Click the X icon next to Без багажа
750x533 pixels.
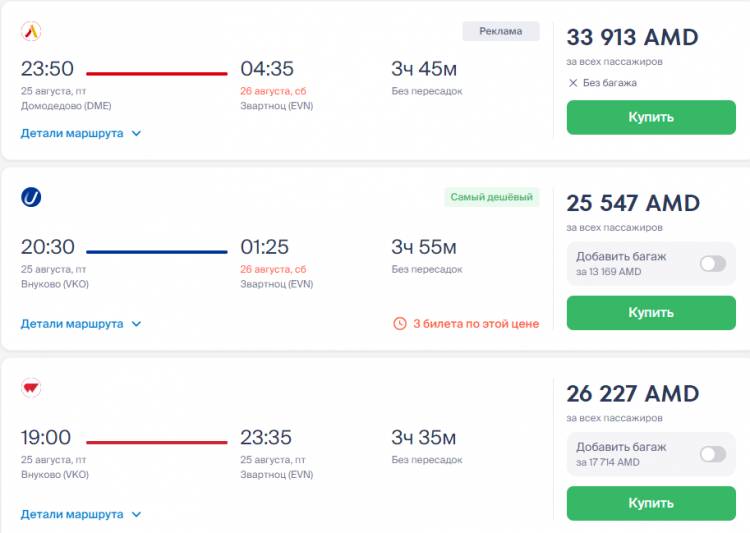[573, 83]
